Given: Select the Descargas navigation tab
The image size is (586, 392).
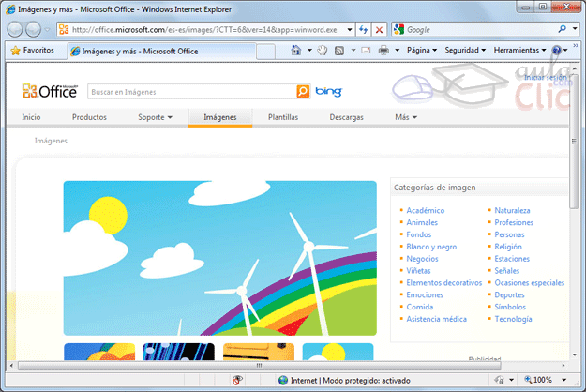Looking at the screenshot, I should [346, 117].
